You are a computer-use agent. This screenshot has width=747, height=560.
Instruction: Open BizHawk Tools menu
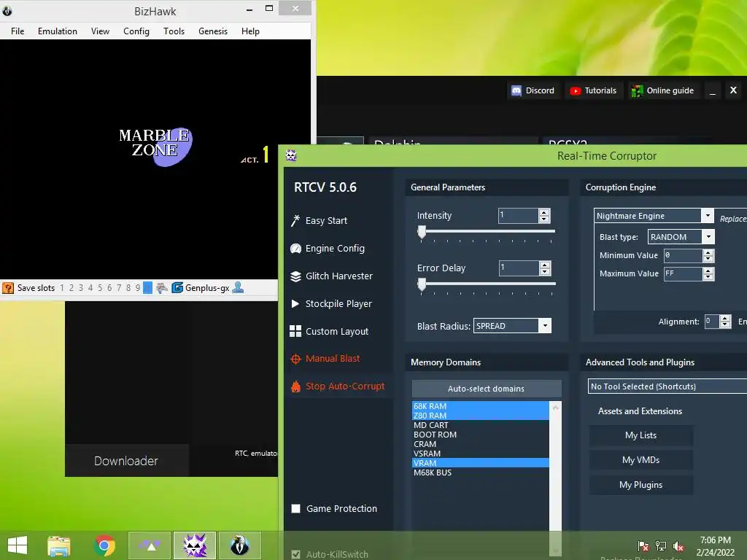(x=174, y=31)
